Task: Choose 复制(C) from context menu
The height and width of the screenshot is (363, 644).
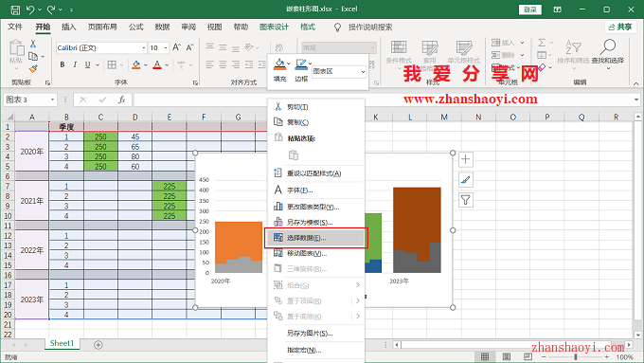Action: pyautogui.click(x=315, y=122)
